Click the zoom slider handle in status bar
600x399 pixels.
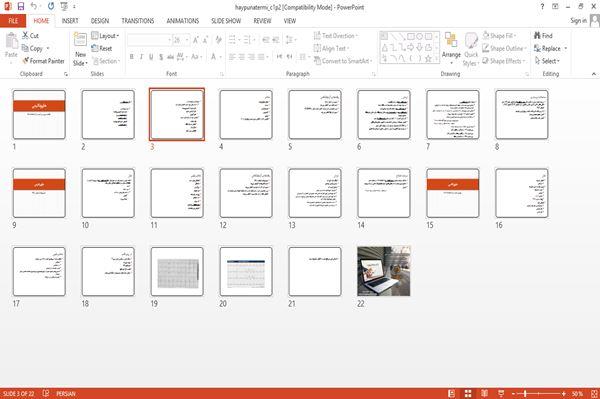click(525, 393)
